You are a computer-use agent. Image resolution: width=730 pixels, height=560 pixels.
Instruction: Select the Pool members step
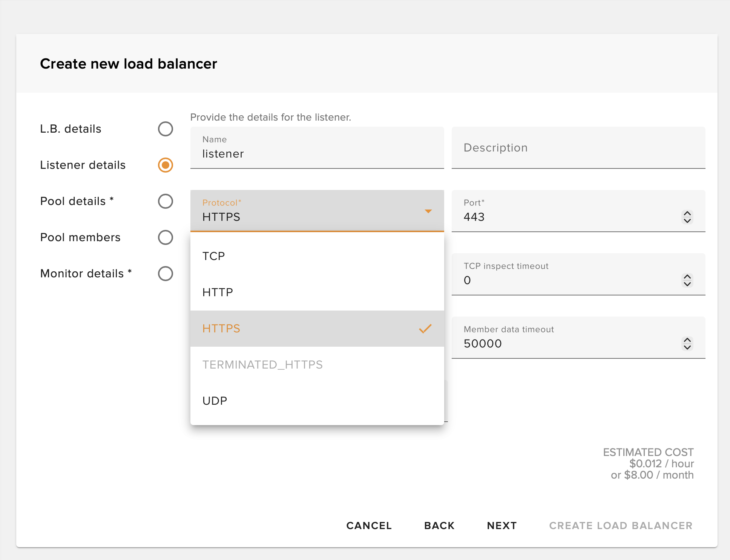165,237
